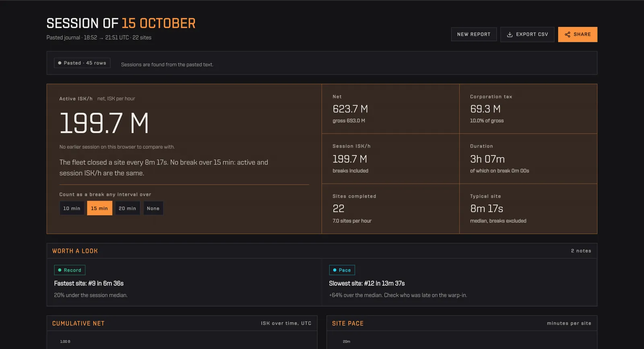Click the Duration value 3h 07m

click(x=487, y=159)
